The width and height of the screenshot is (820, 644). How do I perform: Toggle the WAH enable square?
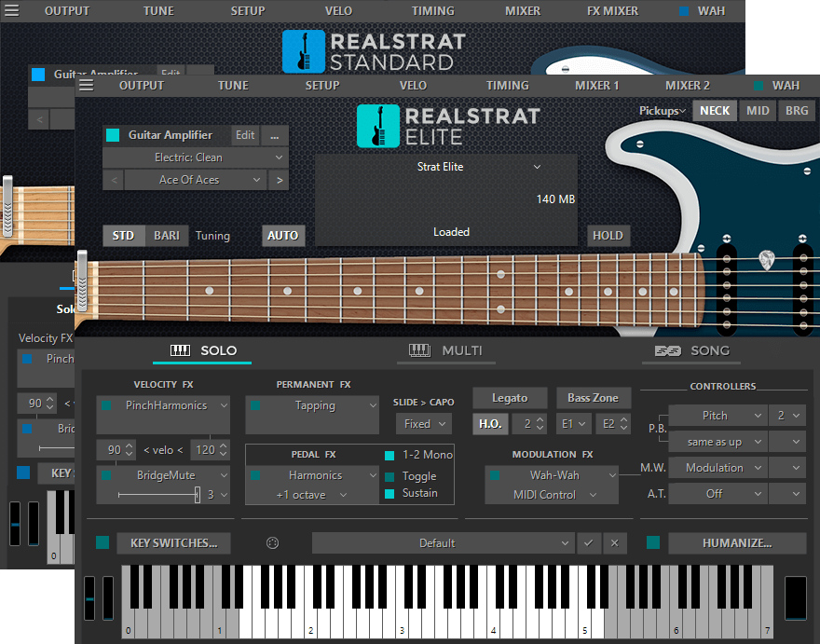tap(759, 86)
